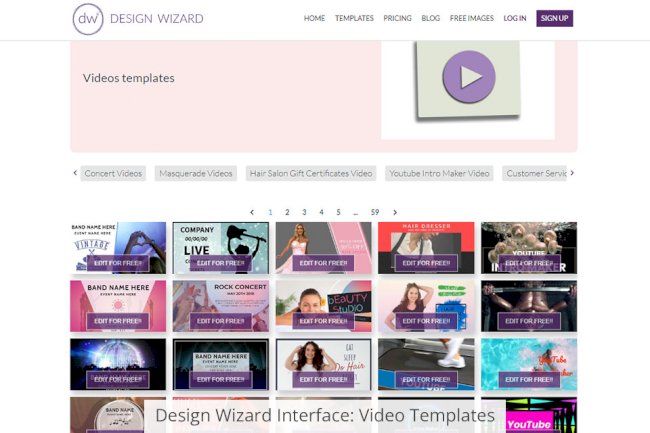The height and width of the screenshot is (433, 650).
Task: Edit the turquoise water YouTube template
Action: click(529, 380)
